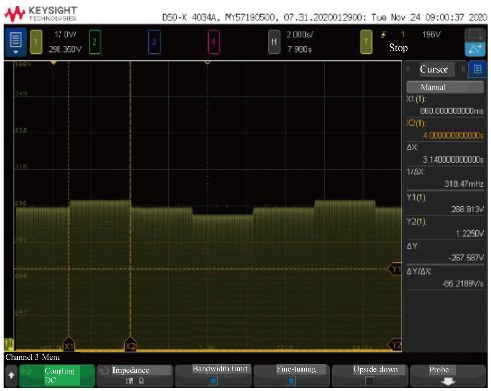Click the trigger level 196V value
This screenshot has width=491, height=391.
[431, 34]
